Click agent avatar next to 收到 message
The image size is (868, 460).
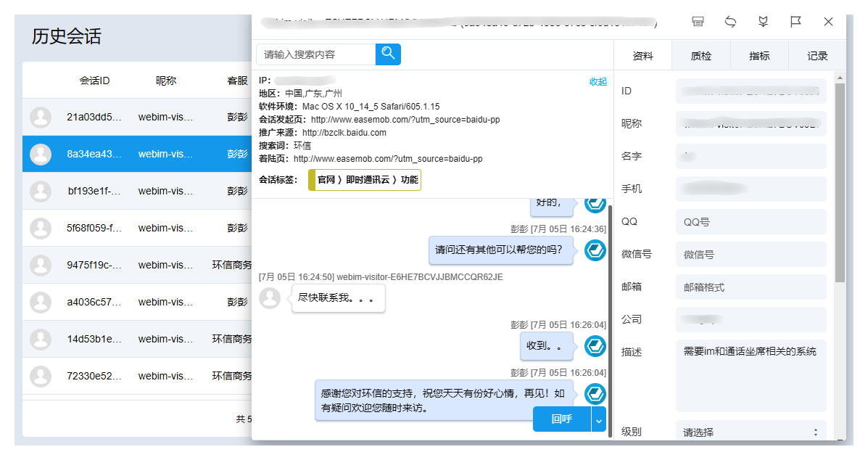coord(595,346)
